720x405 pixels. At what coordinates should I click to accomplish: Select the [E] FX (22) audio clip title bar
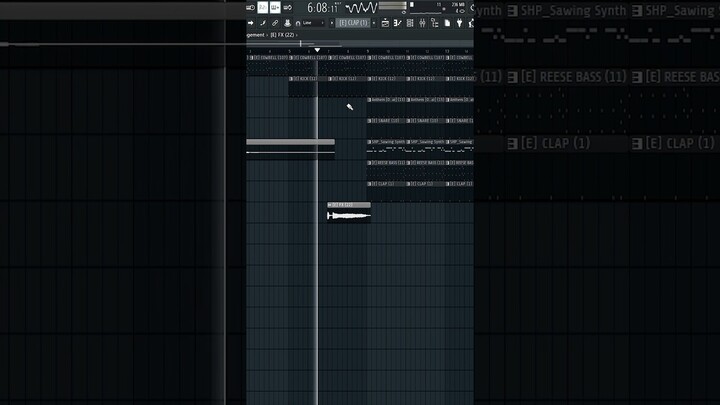pos(349,205)
